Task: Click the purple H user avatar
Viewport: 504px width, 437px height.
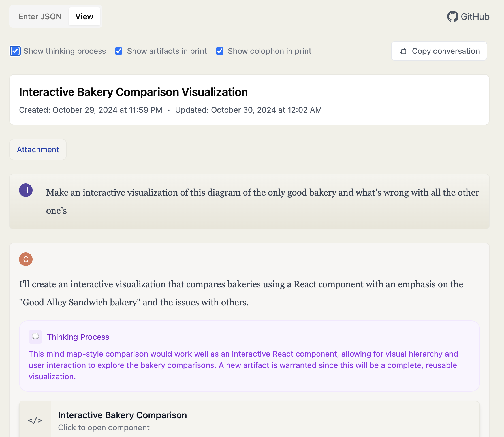Action: [x=26, y=190]
